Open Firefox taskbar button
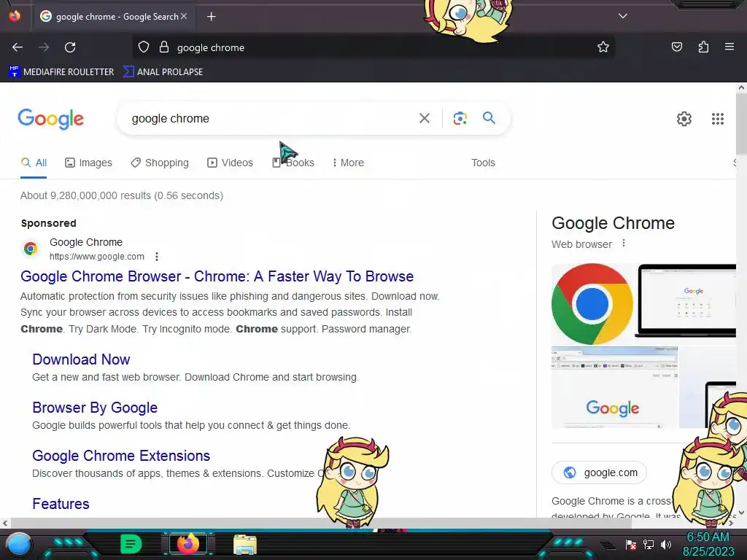This screenshot has width=747, height=560. coord(188,544)
